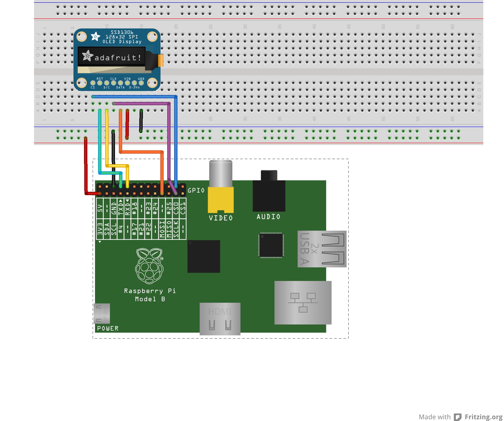Select the orange wire to MOSI
Screen dimensions: 504x421
(x=141, y=152)
